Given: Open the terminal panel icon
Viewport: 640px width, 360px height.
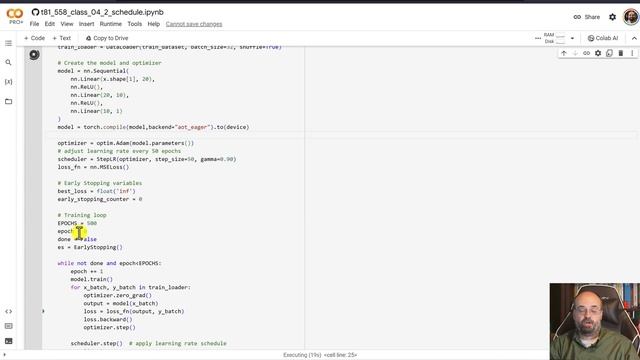Looking at the screenshot, I should point(8,341).
